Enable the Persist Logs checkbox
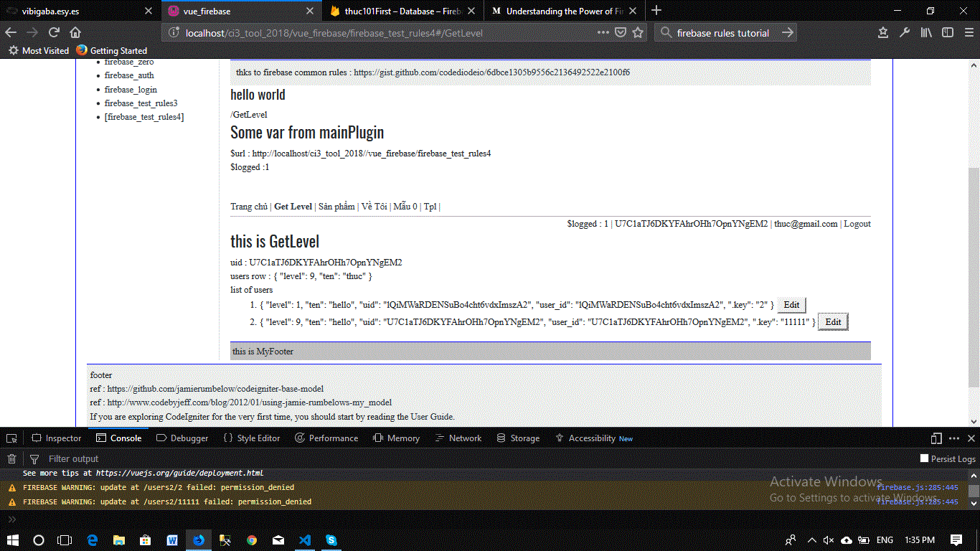980x551 pixels. click(924, 458)
